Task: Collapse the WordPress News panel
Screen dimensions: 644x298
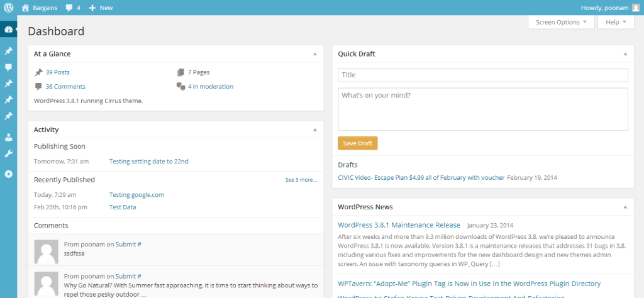Action: 625,207
